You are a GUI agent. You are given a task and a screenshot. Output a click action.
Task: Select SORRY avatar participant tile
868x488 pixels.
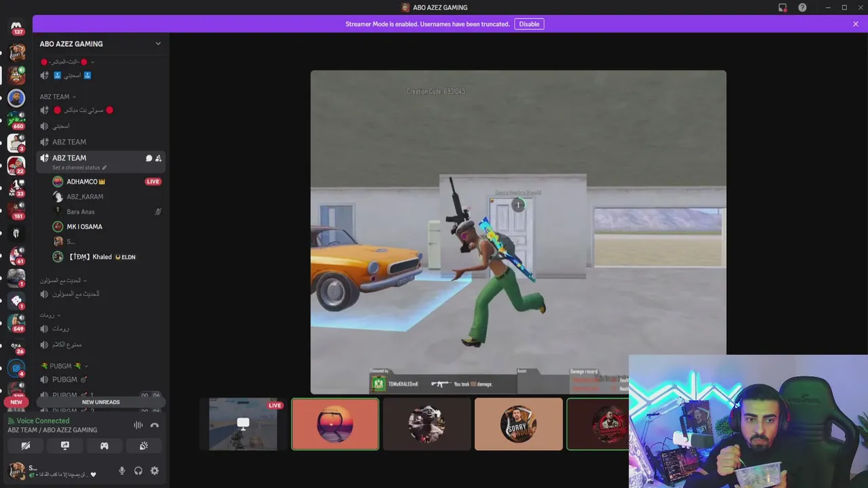pyautogui.click(x=519, y=424)
